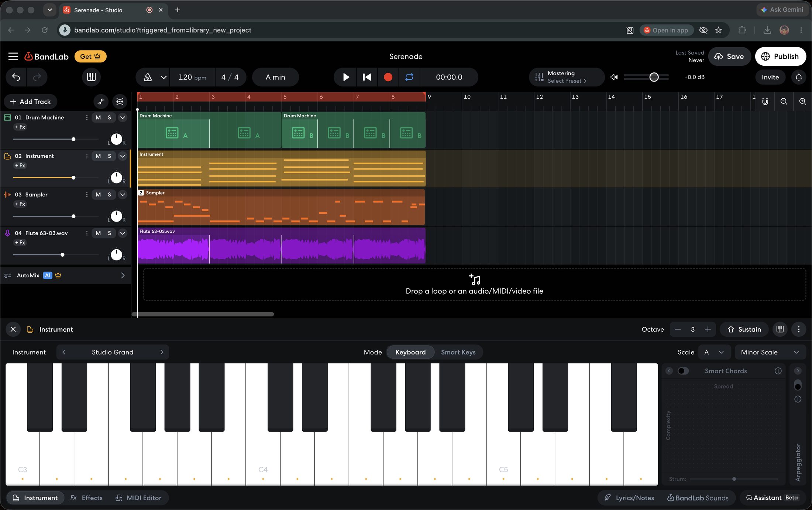This screenshot has width=812, height=510.
Task: Open the Scale root note A dropdown
Action: (x=714, y=352)
